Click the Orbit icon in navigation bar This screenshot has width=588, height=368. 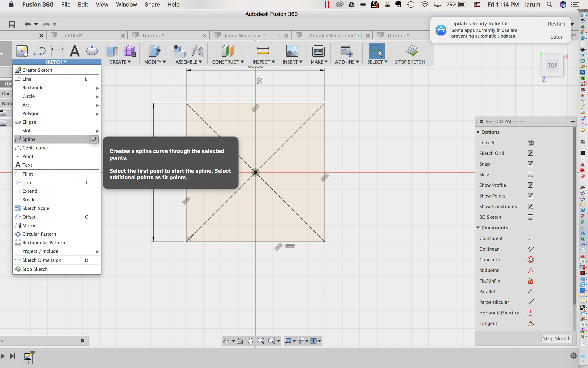[226, 341]
